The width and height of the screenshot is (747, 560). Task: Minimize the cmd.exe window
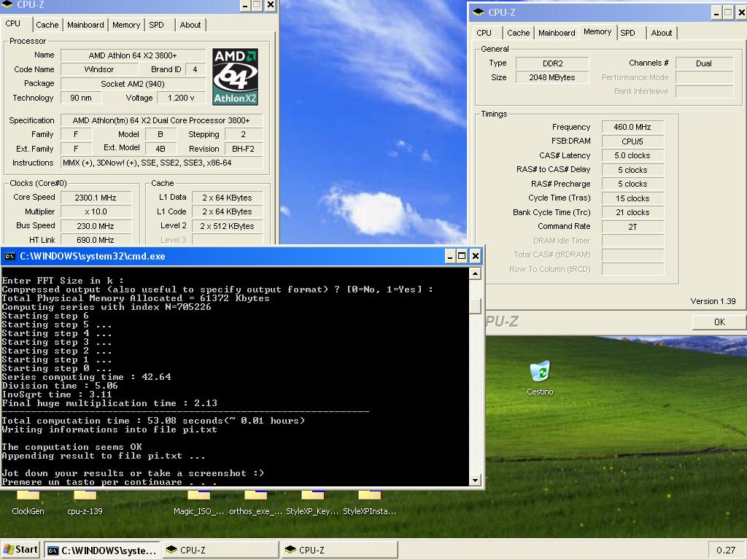pyautogui.click(x=449, y=256)
